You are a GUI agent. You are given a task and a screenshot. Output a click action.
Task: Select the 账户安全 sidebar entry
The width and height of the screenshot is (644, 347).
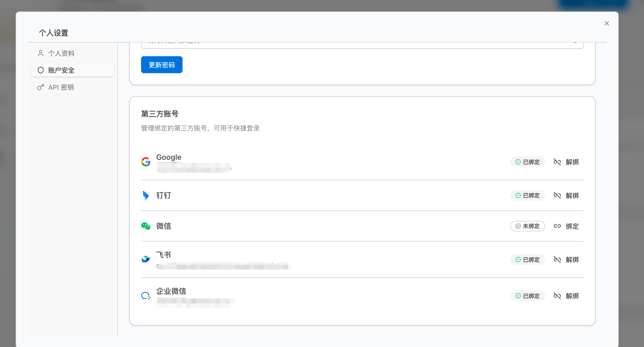point(62,70)
